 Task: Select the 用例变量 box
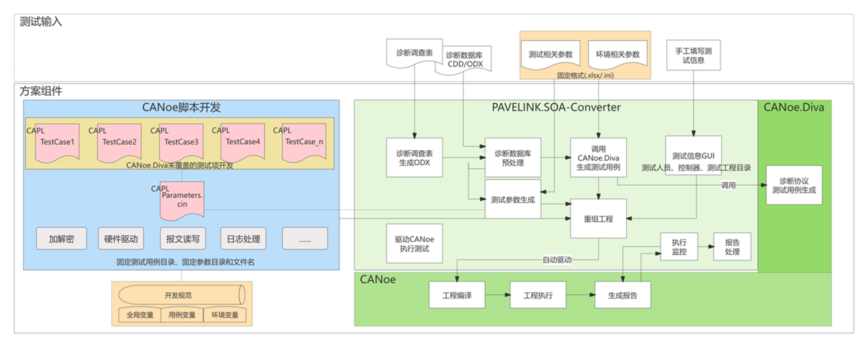pyautogui.click(x=181, y=315)
